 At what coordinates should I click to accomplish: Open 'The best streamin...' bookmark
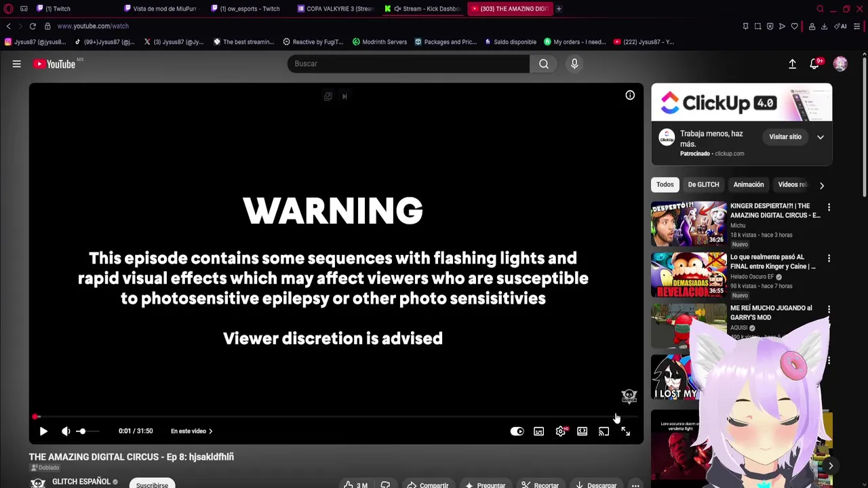coord(243,42)
